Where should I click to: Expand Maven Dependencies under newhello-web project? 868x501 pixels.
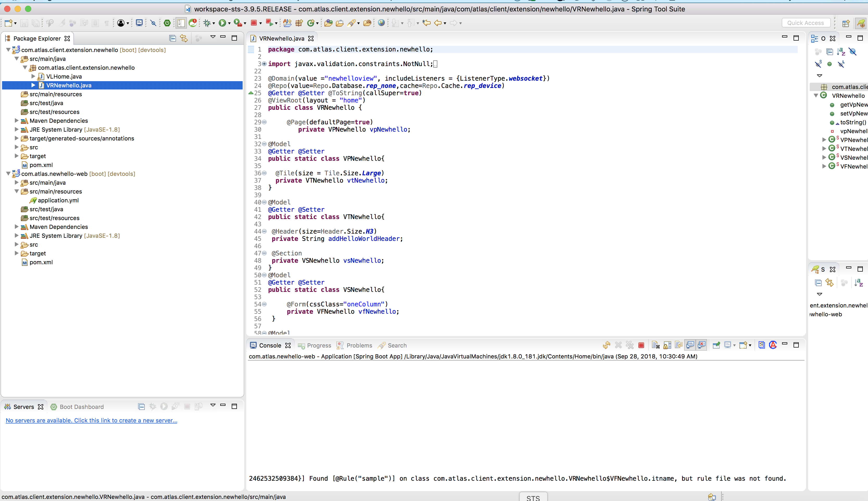click(x=16, y=227)
